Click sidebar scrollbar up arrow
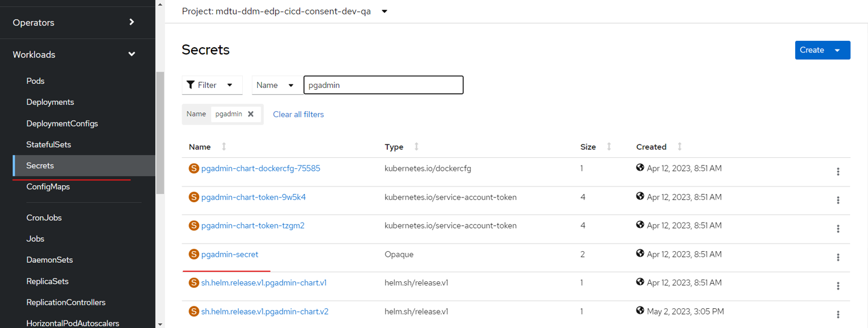The image size is (868, 328). tap(160, 4)
